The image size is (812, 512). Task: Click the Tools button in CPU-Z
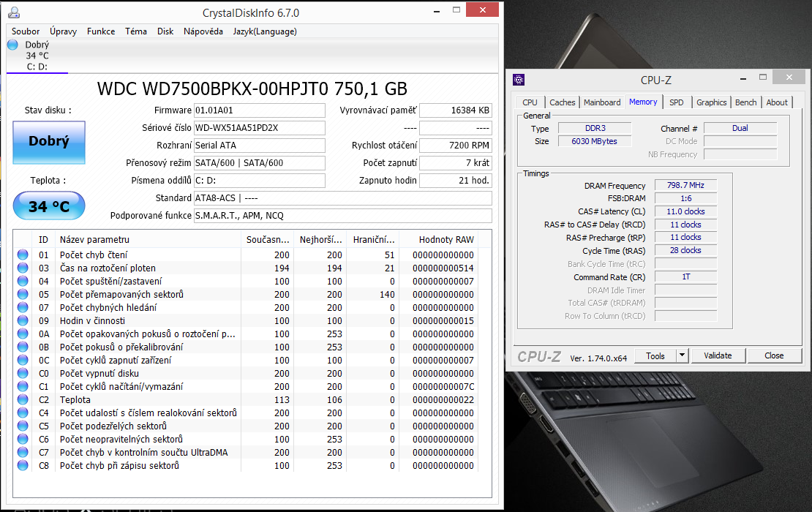[655, 355]
